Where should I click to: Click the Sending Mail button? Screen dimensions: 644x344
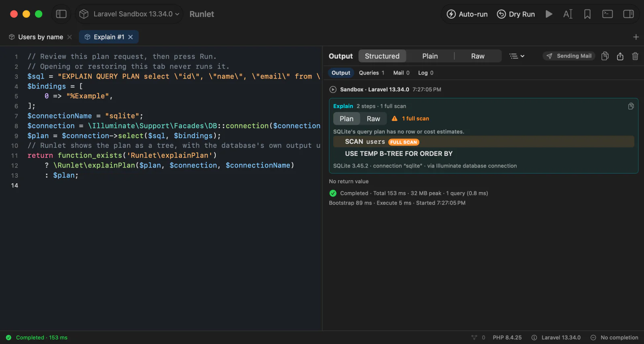coord(569,56)
